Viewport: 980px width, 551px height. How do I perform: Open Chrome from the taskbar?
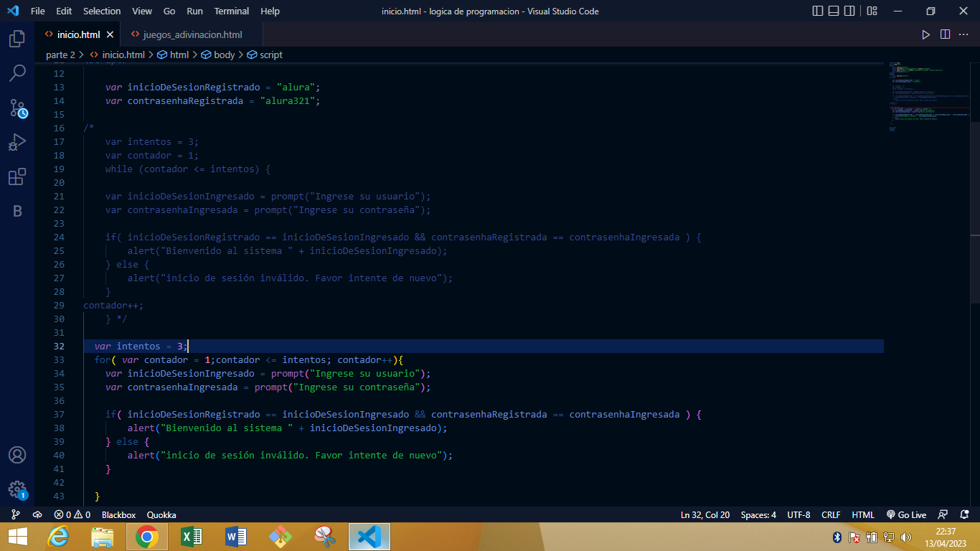[147, 537]
